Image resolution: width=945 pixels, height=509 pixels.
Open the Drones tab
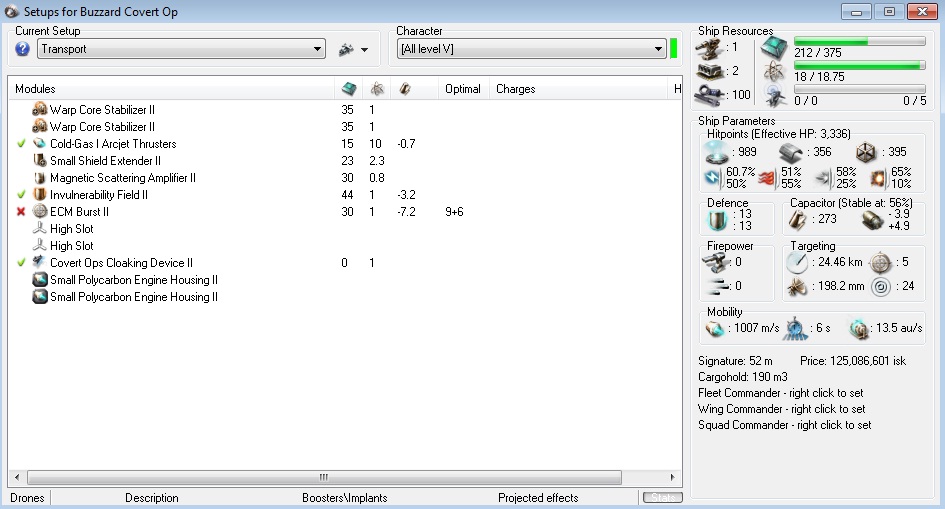coord(27,498)
